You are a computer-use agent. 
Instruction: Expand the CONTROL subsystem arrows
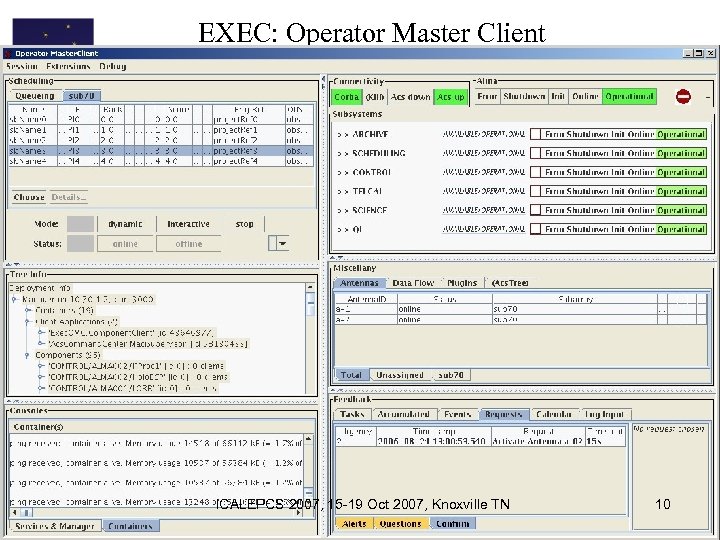[342, 173]
